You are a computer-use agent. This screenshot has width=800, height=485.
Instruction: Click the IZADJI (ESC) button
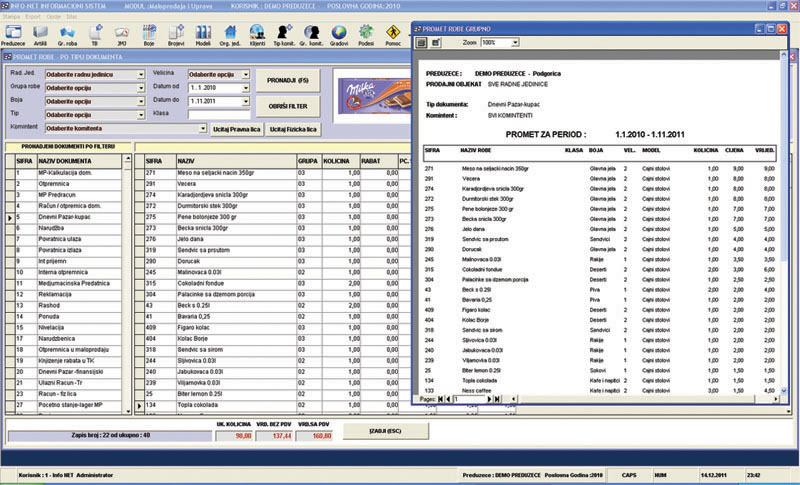tap(385, 431)
